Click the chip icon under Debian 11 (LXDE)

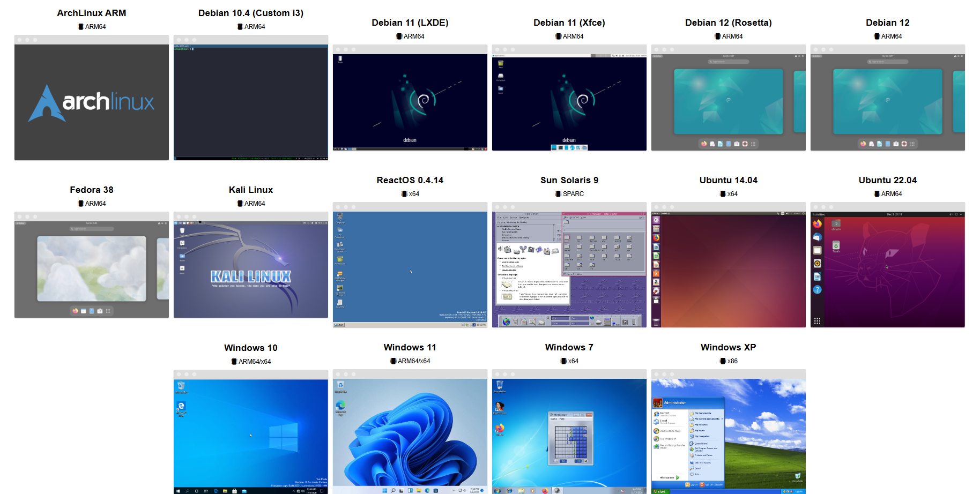399,36
